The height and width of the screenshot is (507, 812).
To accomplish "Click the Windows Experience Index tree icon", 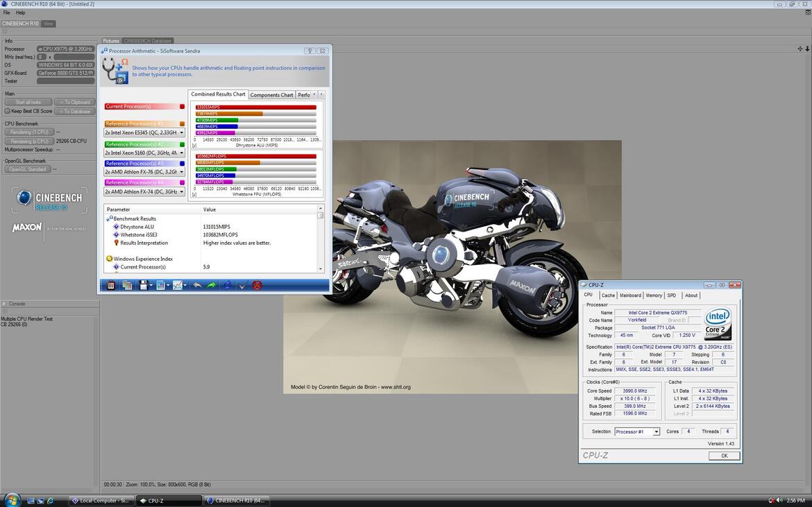I will pos(109,259).
